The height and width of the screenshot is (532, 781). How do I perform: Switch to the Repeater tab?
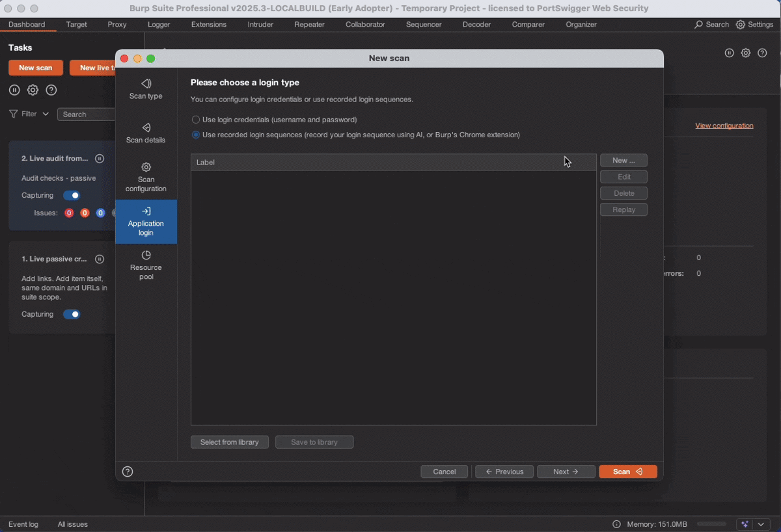click(309, 25)
